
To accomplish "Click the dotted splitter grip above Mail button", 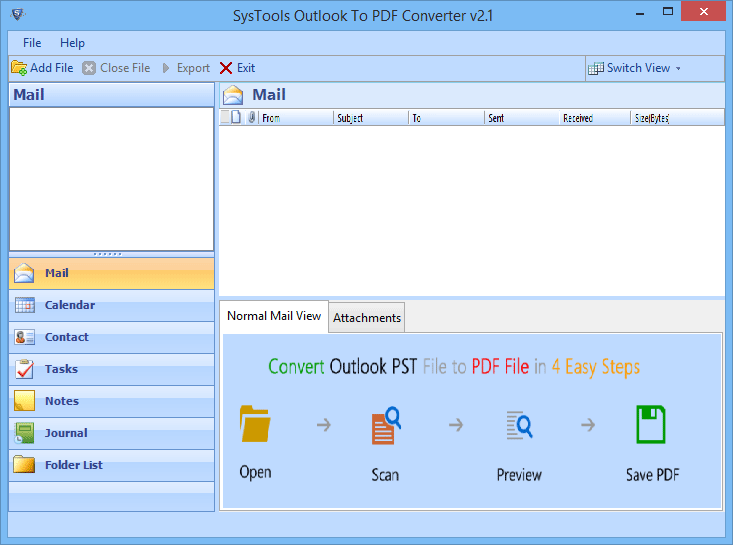I will click(108, 254).
